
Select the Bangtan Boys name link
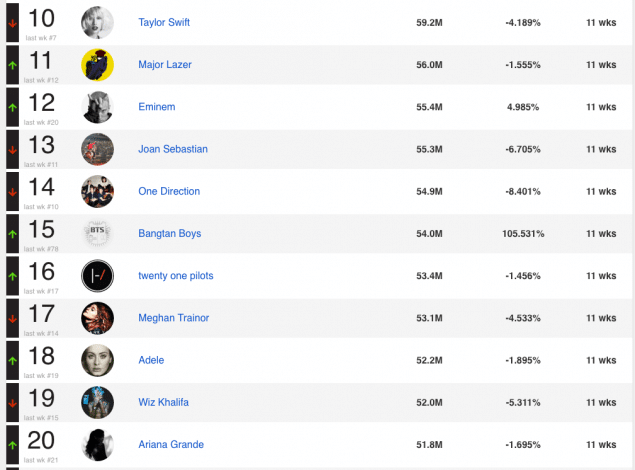click(170, 233)
